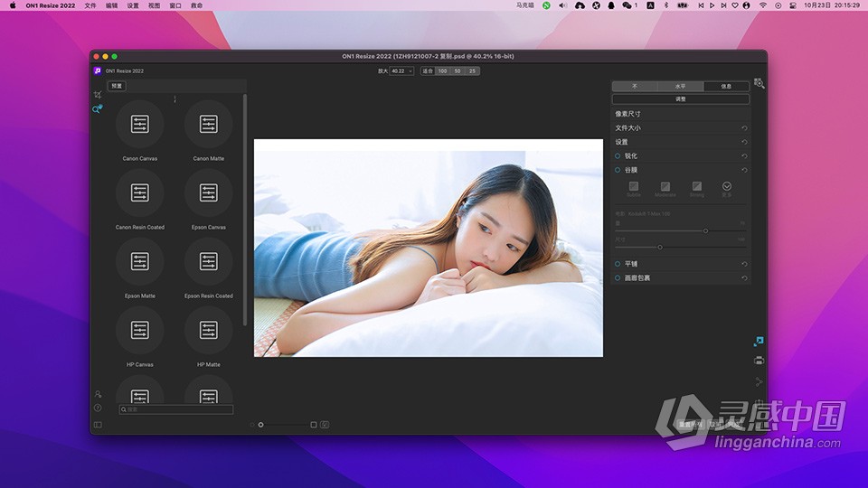868x488 pixels.
Task: Open the Epson Canvas preset
Action: [209, 192]
